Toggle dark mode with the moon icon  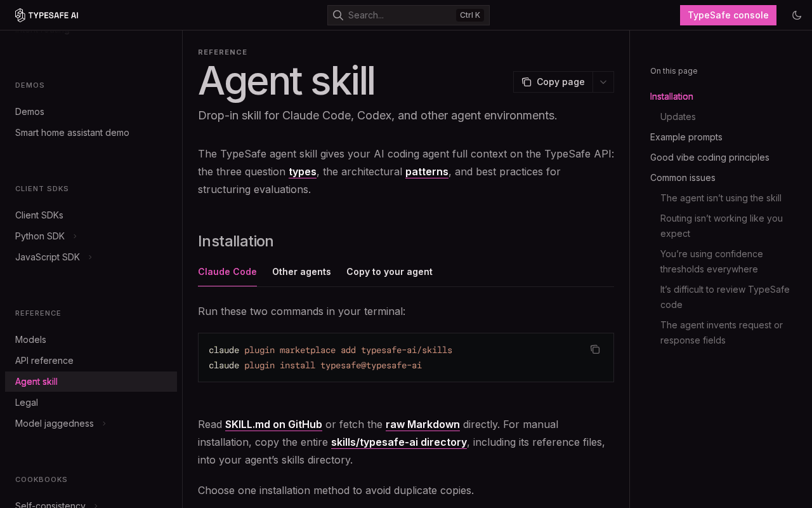(797, 15)
